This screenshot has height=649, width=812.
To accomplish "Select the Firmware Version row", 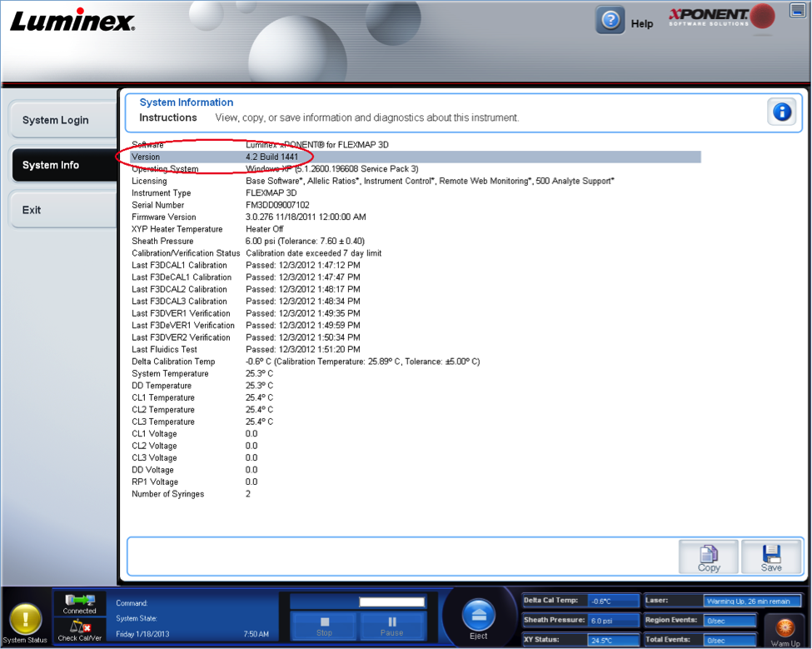I will coord(416,217).
